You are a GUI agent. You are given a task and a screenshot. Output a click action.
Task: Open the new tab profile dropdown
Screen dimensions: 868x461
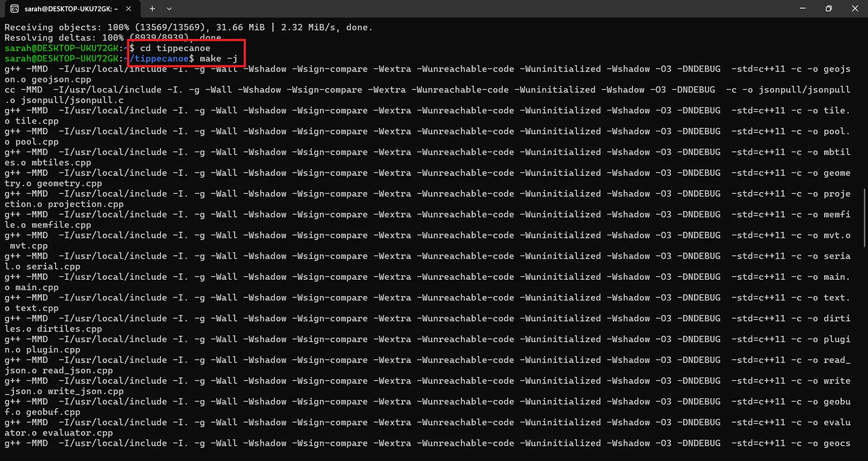(169, 9)
